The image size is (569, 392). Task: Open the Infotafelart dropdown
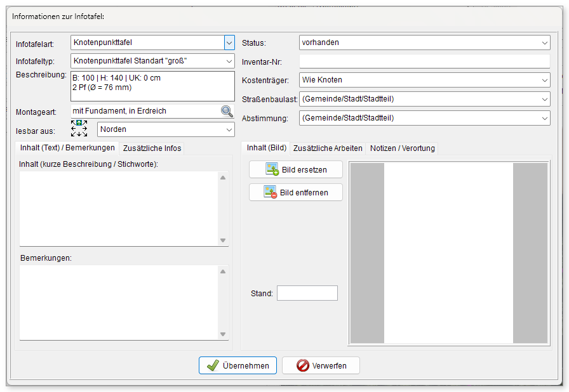pos(229,42)
